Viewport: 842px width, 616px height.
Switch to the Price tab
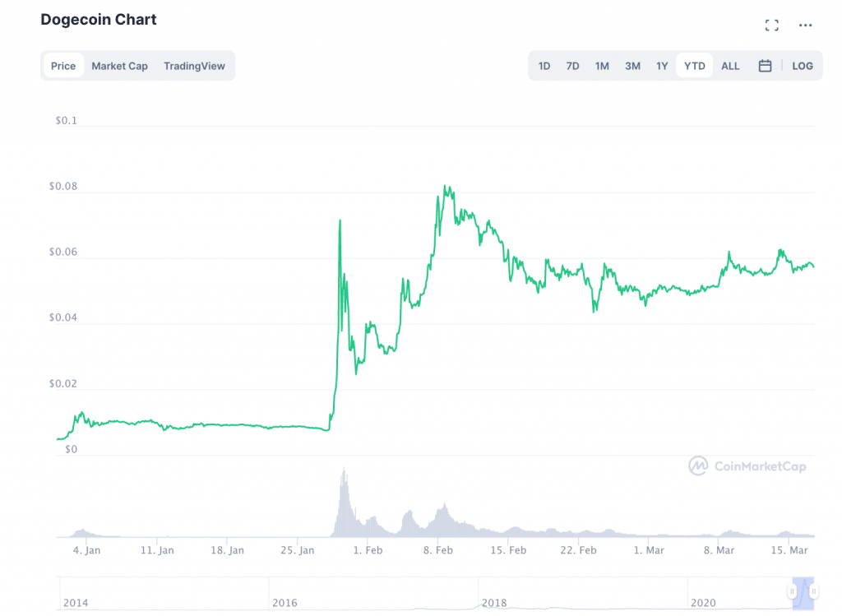pyautogui.click(x=63, y=66)
